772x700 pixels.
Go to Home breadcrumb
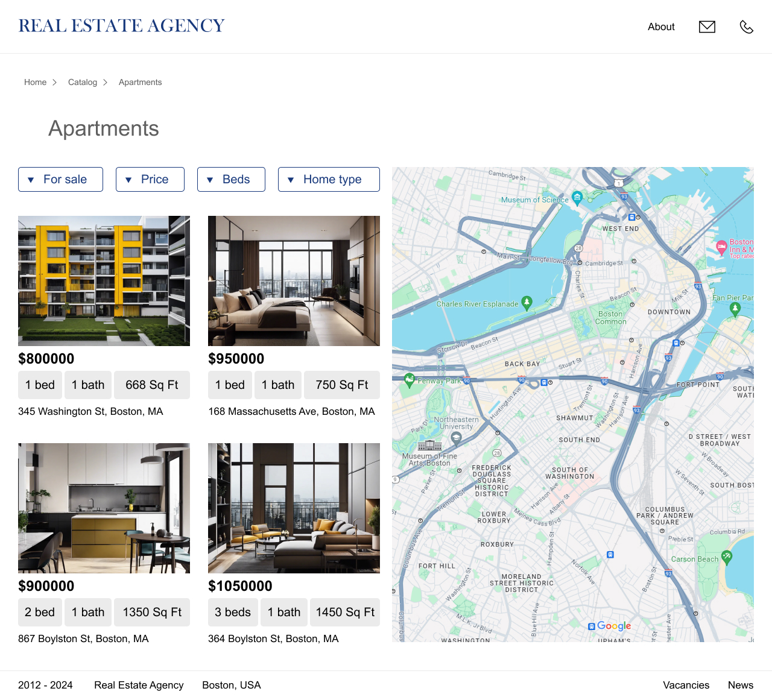point(35,82)
